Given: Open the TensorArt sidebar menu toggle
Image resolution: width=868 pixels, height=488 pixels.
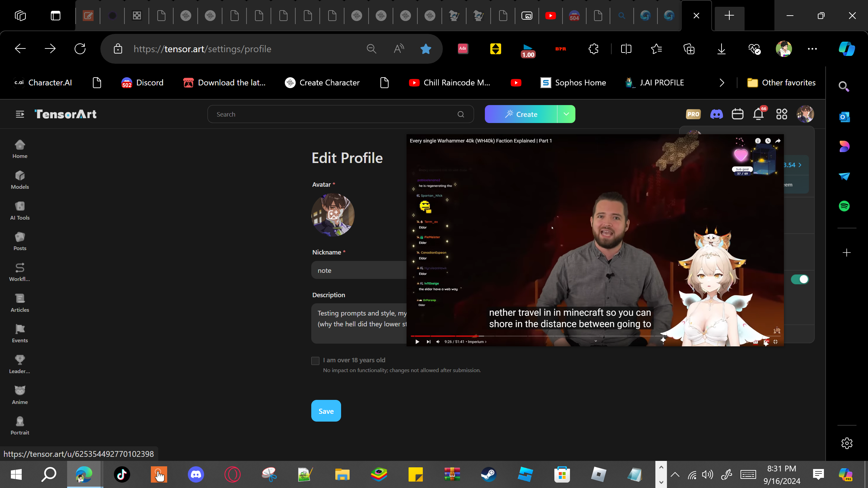Looking at the screenshot, I should point(20,114).
